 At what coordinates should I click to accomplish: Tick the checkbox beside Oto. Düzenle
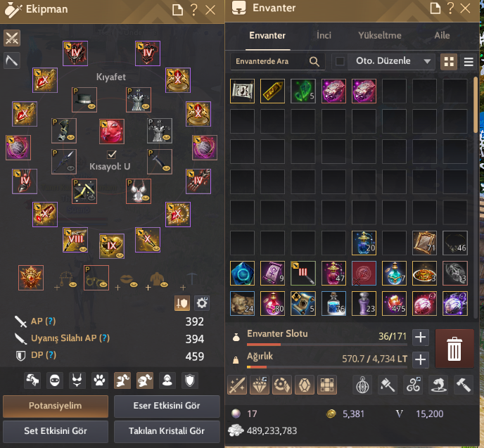340,61
